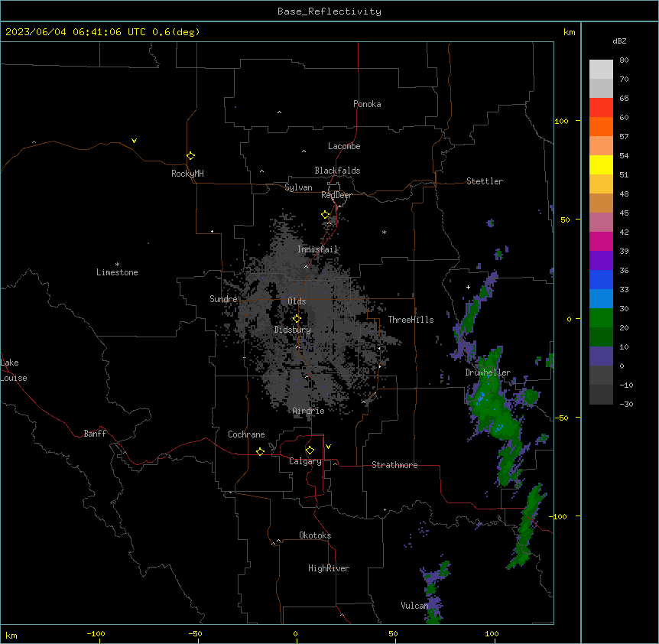The width and height of the screenshot is (659, 644).
Task: Pick the light gray swatch between 80 and 70
Action: click(x=601, y=69)
